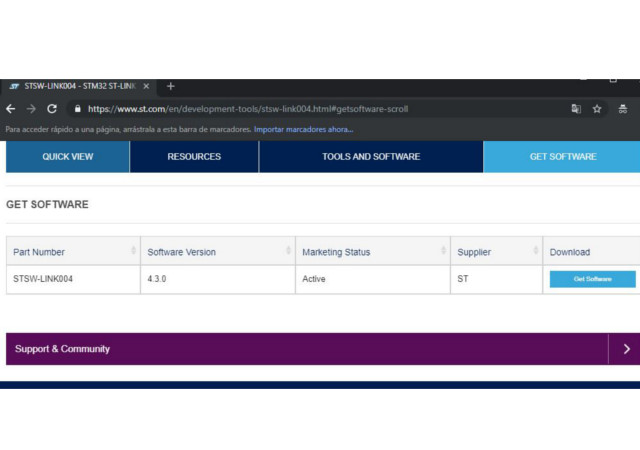The image size is (640, 450).
Task: Expand Support & Community chevron arrow
Action: (627, 349)
